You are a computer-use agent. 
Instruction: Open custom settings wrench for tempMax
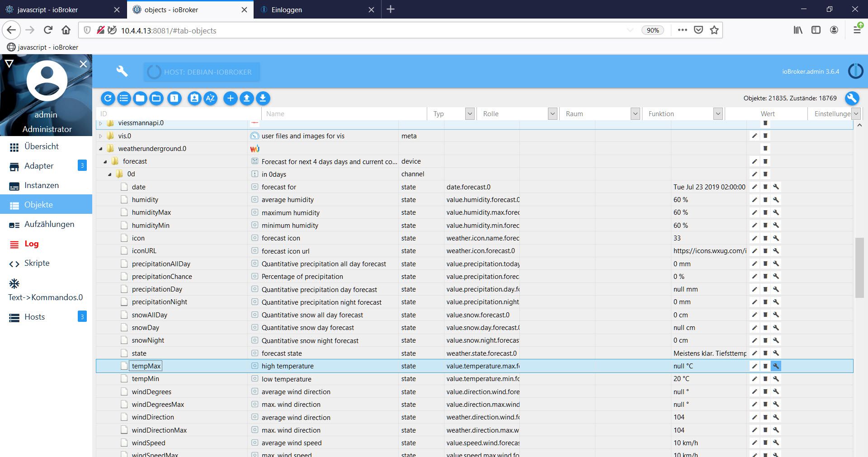pyautogui.click(x=776, y=366)
